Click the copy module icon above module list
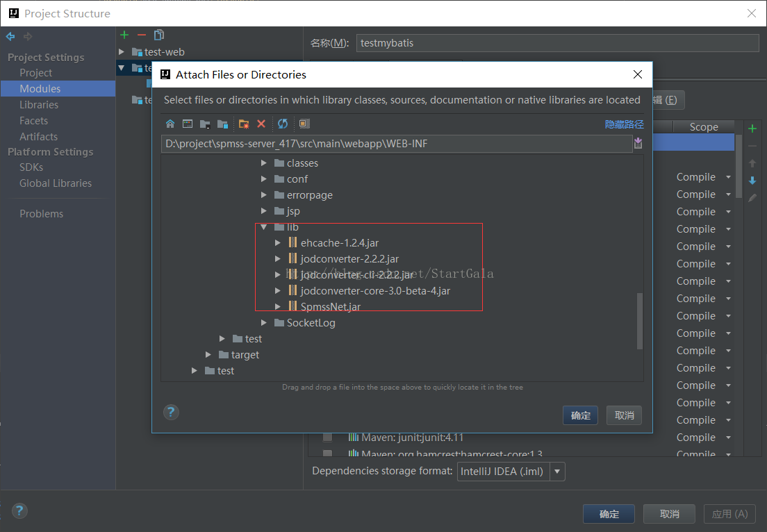This screenshot has width=767, height=532. pyautogui.click(x=159, y=35)
